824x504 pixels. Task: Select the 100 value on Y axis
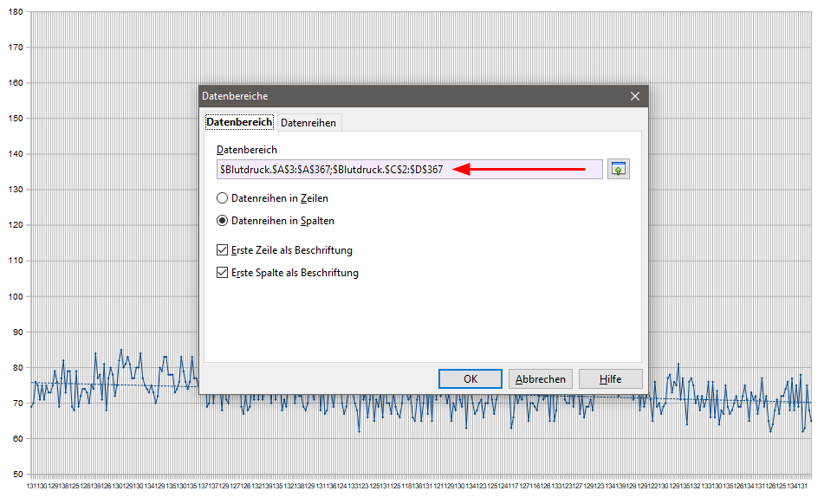(x=15, y=296)
